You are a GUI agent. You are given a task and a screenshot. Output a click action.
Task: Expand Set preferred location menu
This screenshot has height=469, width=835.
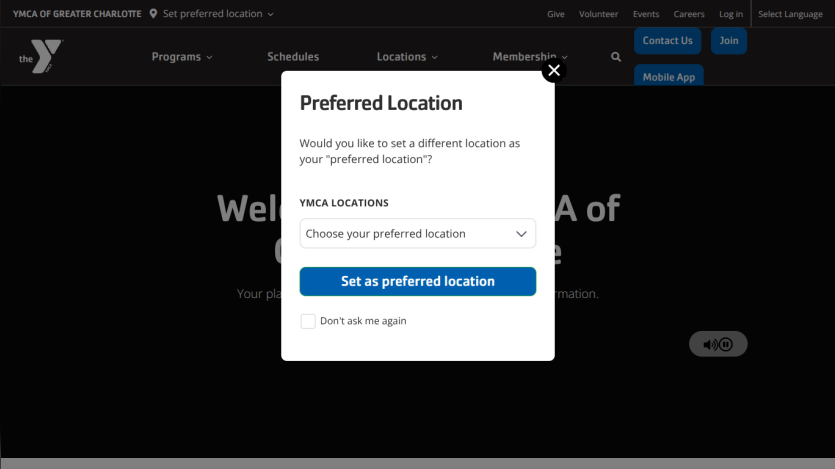218,14
